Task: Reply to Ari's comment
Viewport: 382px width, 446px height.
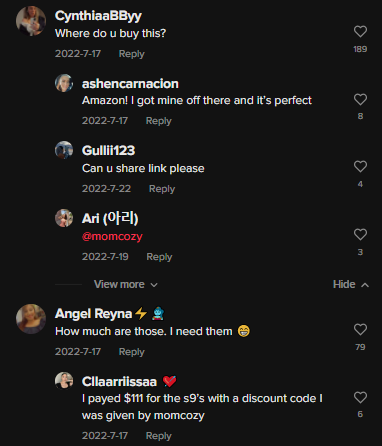Action: click(x=159, y=257)
